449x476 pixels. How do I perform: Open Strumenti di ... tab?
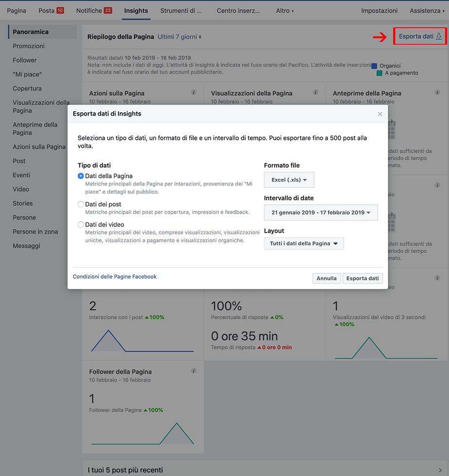(x=181, y=11)
